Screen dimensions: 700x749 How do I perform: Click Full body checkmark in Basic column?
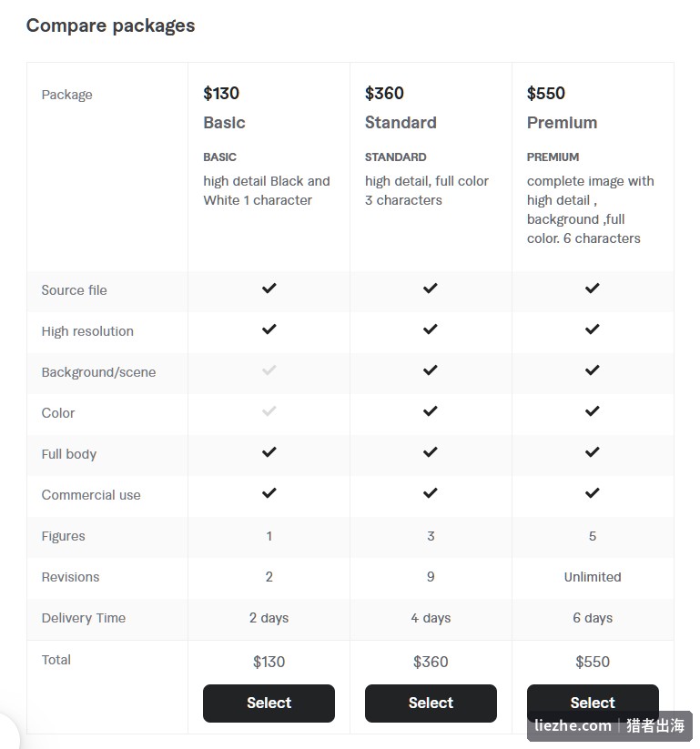pos(269,452)
